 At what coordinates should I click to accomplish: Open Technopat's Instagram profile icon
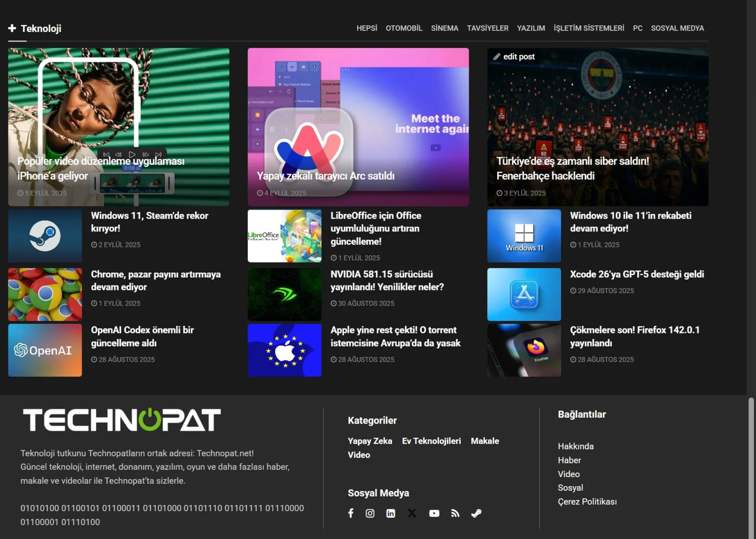pos(370,513)
